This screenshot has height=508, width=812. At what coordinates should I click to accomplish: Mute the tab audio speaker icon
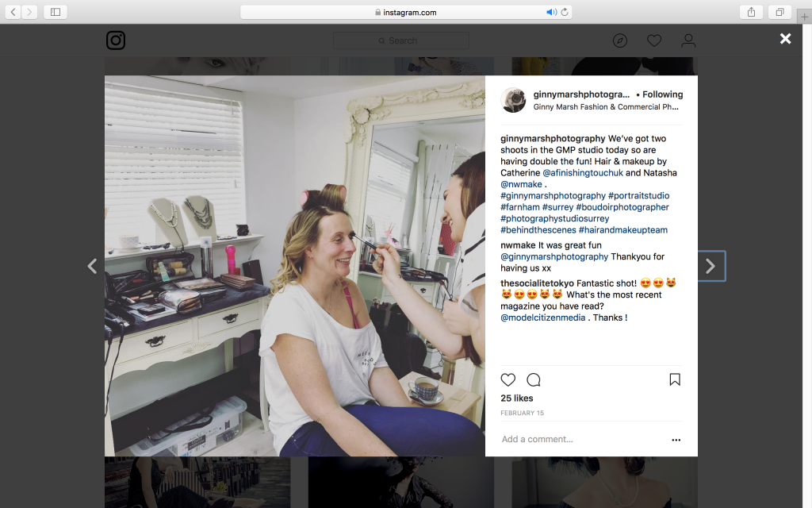coord(551,12)
